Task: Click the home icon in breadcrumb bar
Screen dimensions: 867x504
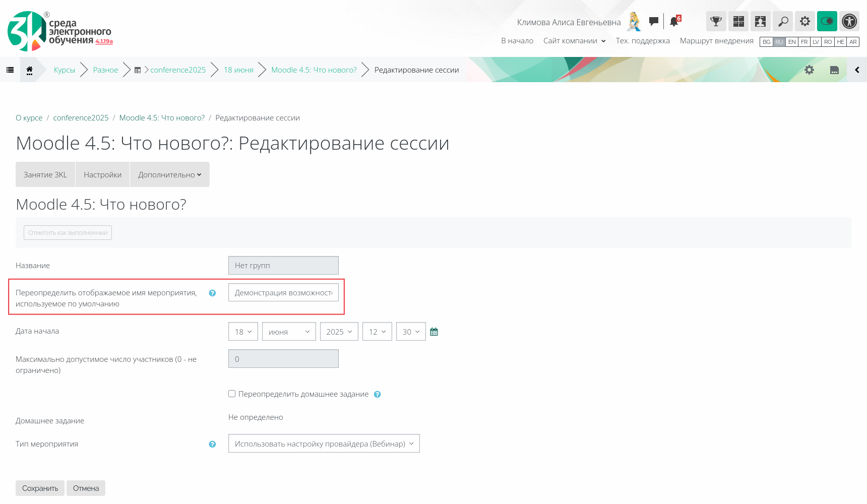Action: (x=30, y=70)
